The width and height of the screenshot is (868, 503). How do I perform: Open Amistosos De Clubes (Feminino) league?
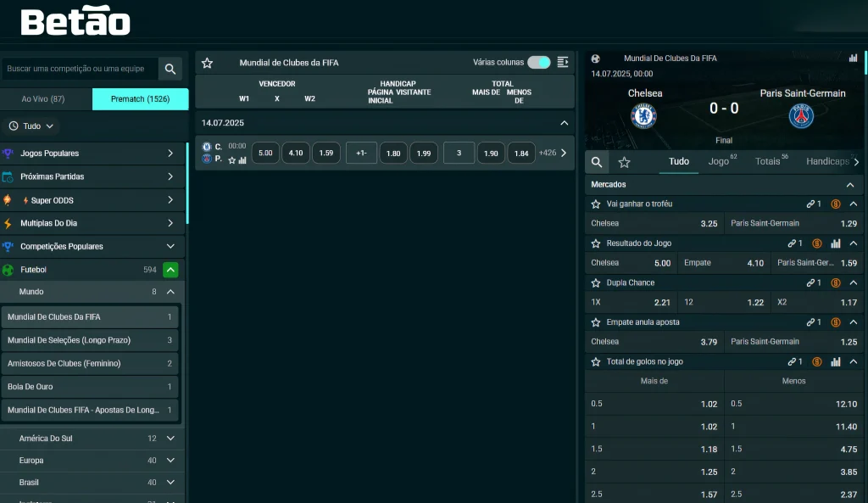pyautogui.click(x=89, y=363)
